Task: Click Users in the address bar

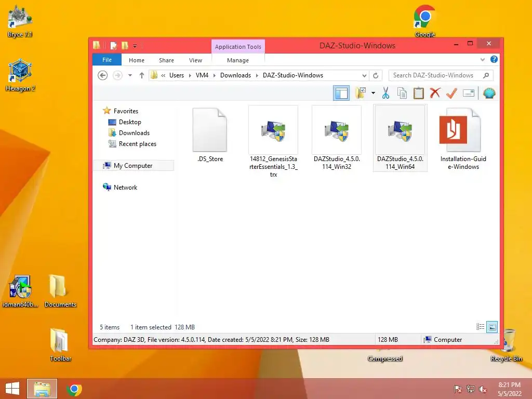Action: click(177, 75)
